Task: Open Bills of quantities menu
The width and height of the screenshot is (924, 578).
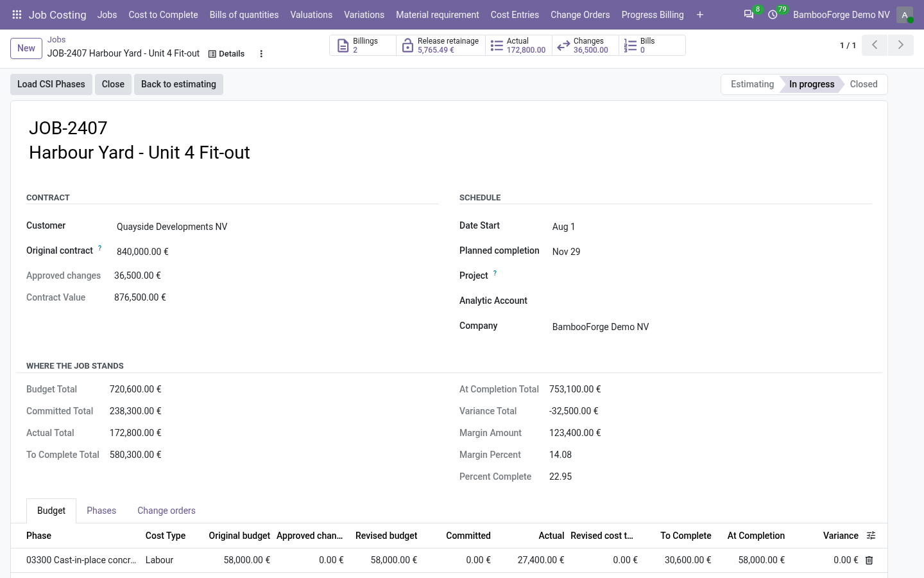Action: (244, 15)
